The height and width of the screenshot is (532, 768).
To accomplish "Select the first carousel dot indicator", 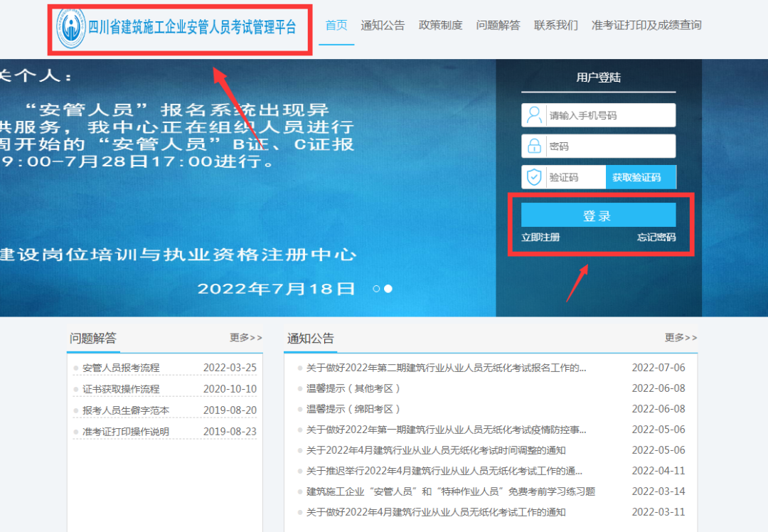I will click(x=377, y=289).
